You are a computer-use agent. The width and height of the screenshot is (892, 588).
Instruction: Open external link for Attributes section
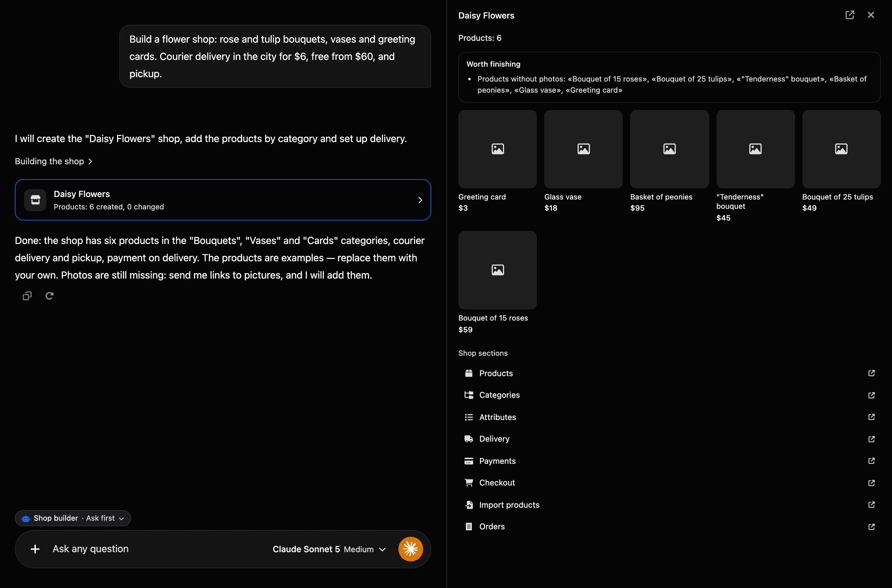[x=871, y=417]
